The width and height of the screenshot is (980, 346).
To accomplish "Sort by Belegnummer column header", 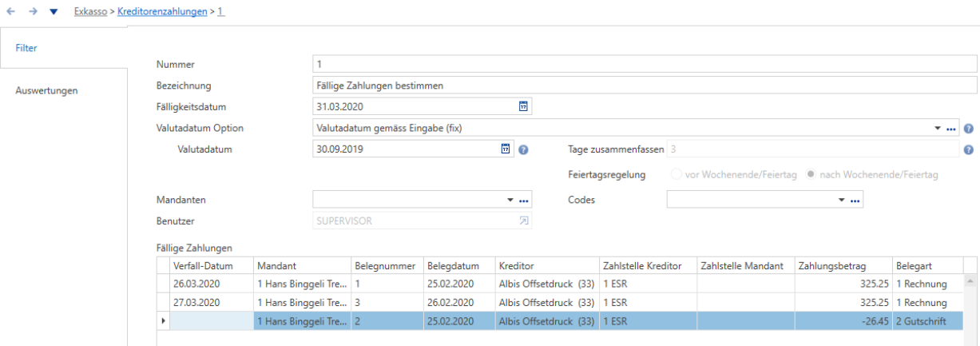I will (x=387, y=265).
